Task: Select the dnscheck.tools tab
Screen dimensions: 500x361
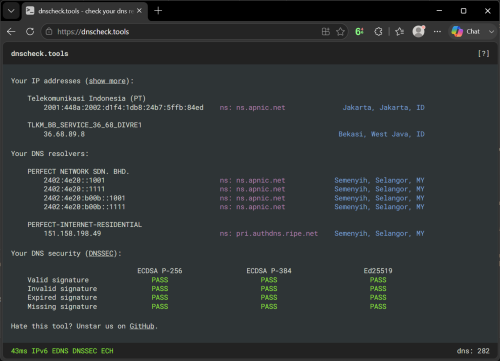Action: 85,11
